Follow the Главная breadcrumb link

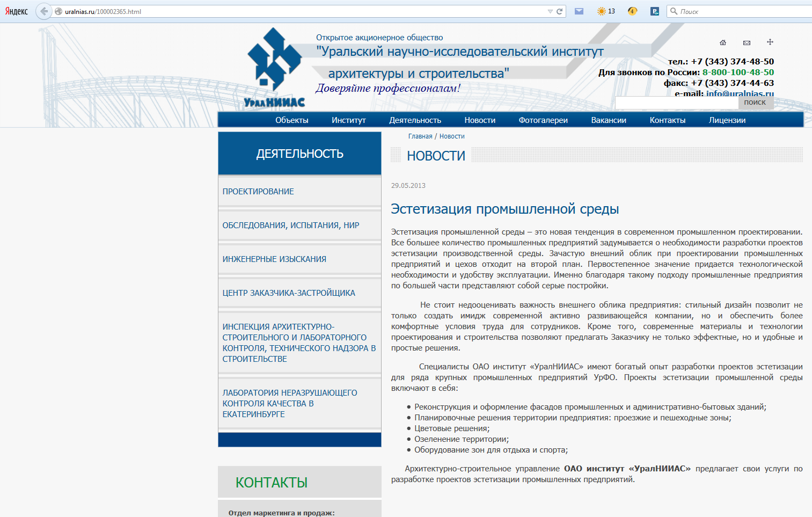coord(420,136)
